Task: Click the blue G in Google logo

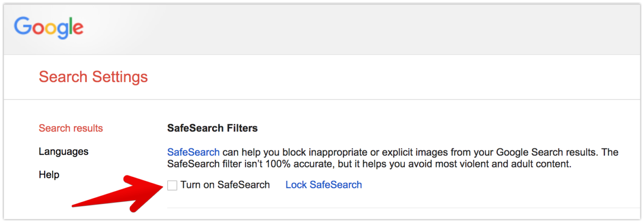Action: tap(22, 28)
